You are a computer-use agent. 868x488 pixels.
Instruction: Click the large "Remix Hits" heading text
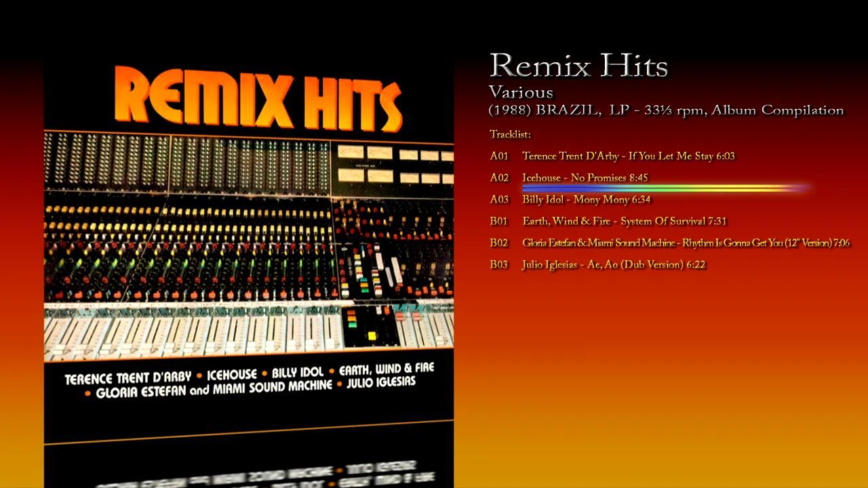pyautogui.click(x=578, y=66)
